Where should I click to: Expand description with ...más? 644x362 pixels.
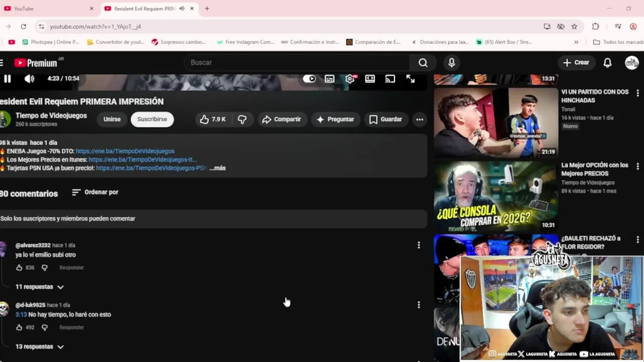(x=217, y=168)
